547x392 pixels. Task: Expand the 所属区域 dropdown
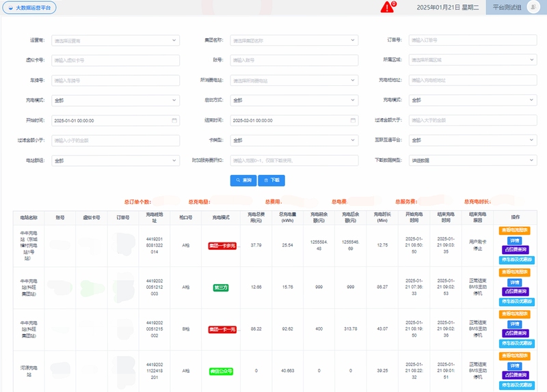(472, 60)
